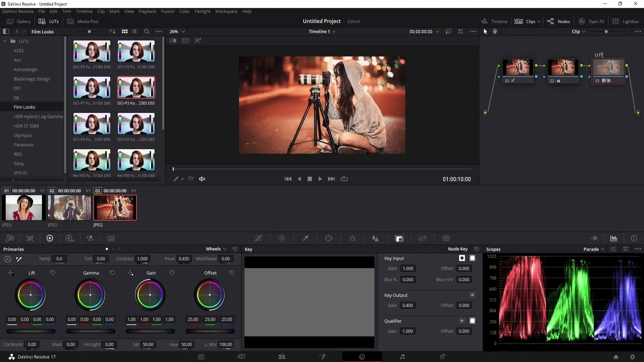Open the viewer picker tool dropdown arrow
Viewport: 644px width, 362px height.
(x=183, y=179)
